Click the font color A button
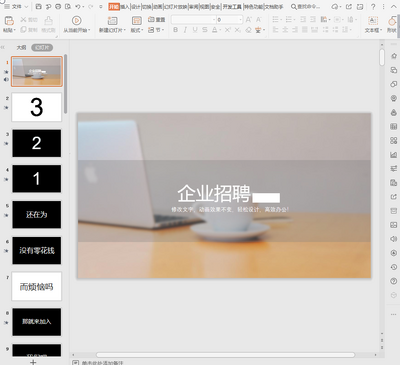This screenshot has height=365, width=400. (215, 30)
